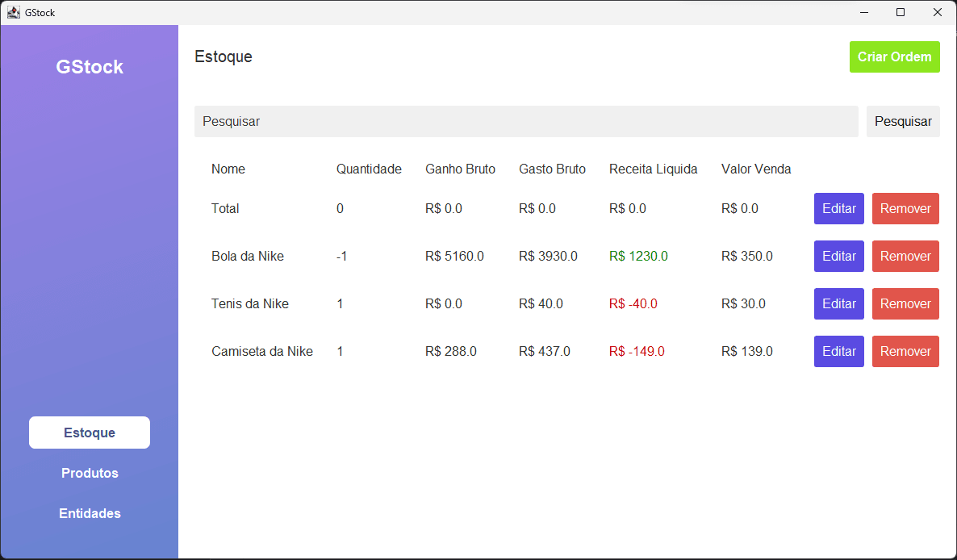Remove the Bola da Nike item
Image resolution: width=957 pixels, height=560 pixels.
click(905, 256)
